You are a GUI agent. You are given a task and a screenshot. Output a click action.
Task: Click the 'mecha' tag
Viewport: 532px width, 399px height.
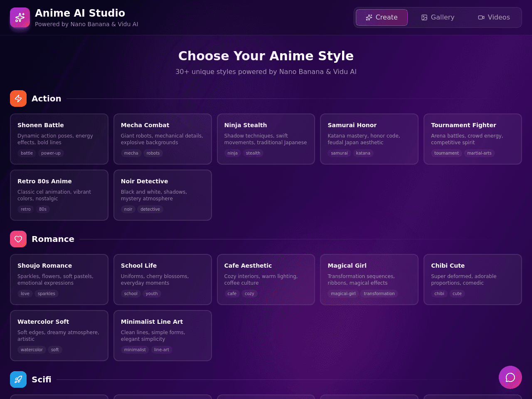(x=131, y=153)
